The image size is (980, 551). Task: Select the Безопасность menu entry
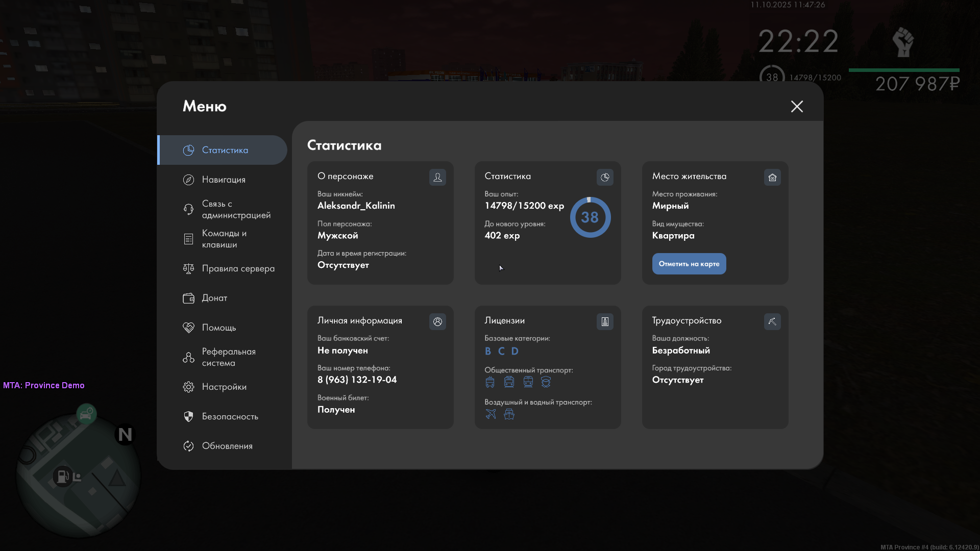[230, 416]
